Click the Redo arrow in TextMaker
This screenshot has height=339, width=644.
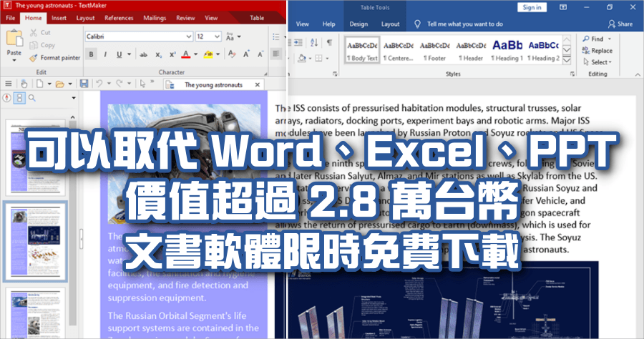pyautogui.click(x=119, y=84)
